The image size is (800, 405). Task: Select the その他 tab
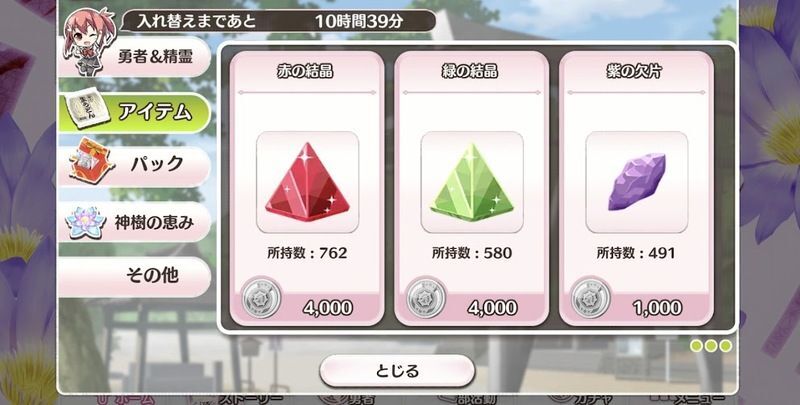click(x=135, y=276)
